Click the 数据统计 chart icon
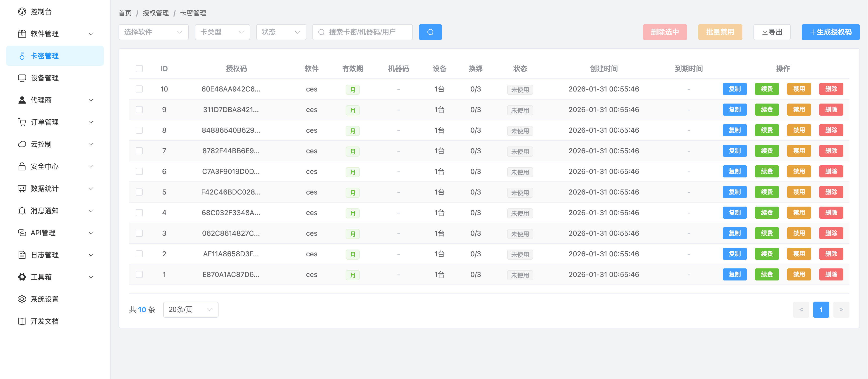Image resolution: width=868 pixels, height=379 pixels. (22, 188)
